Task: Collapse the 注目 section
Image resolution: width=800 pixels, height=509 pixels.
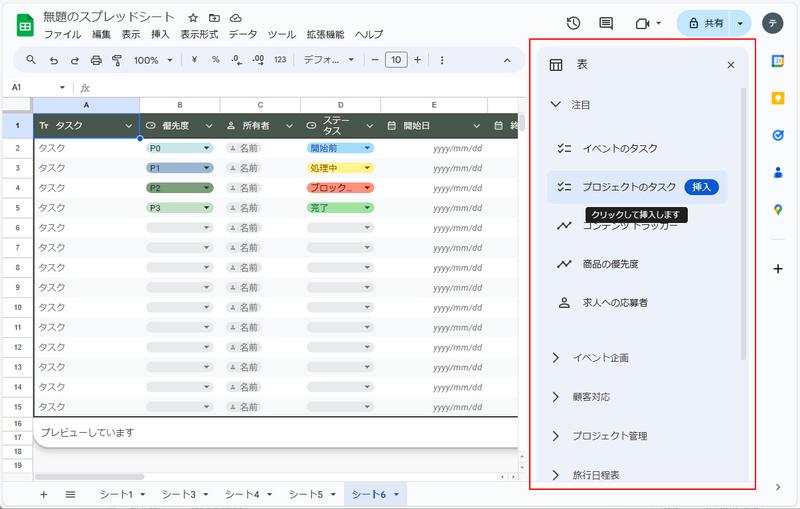Action: [556, 104]
